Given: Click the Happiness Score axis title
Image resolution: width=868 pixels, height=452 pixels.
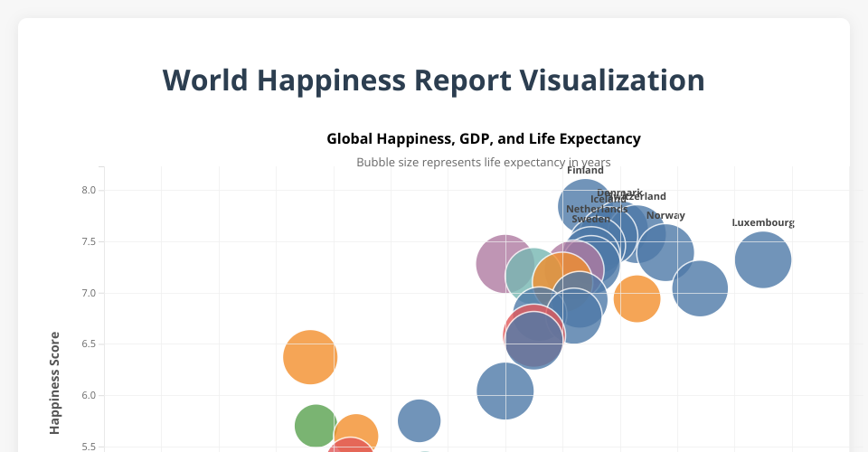Looking at the screenshot, I should 55,382.
